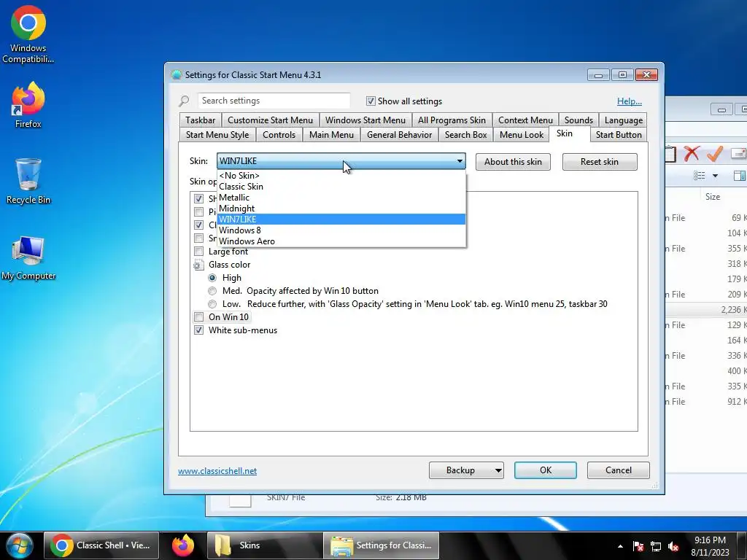Image resolution: width=747 pixels, height=560 pixels.
Task: Open Action Center flag tray icon
Action: (x=638, y=547)
